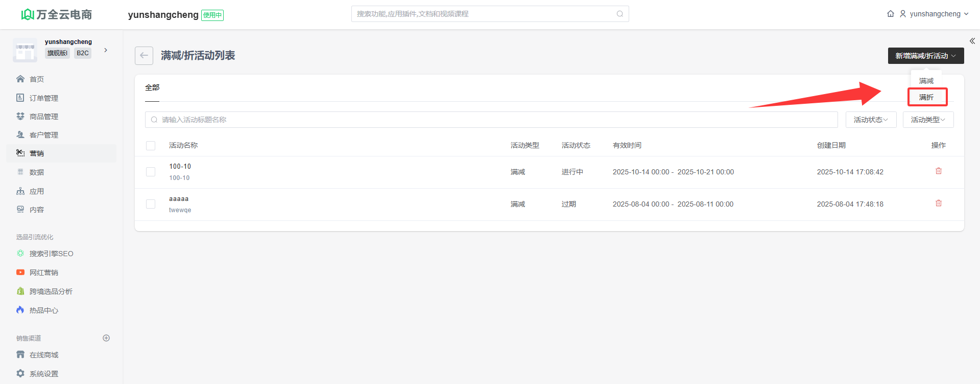Select 满折 from the dropdown menu
This screenshot has height=384, width=980.
[x=926, y=97]
